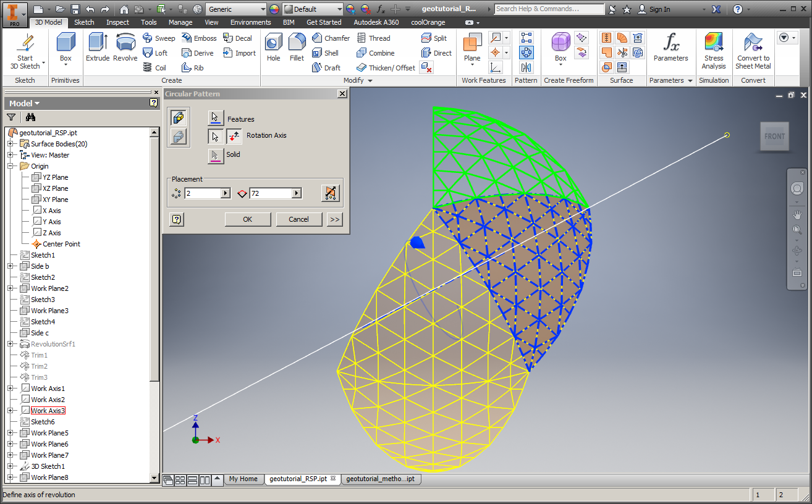
Task: Open Circular Pattern help button
Action: [177, 219]
